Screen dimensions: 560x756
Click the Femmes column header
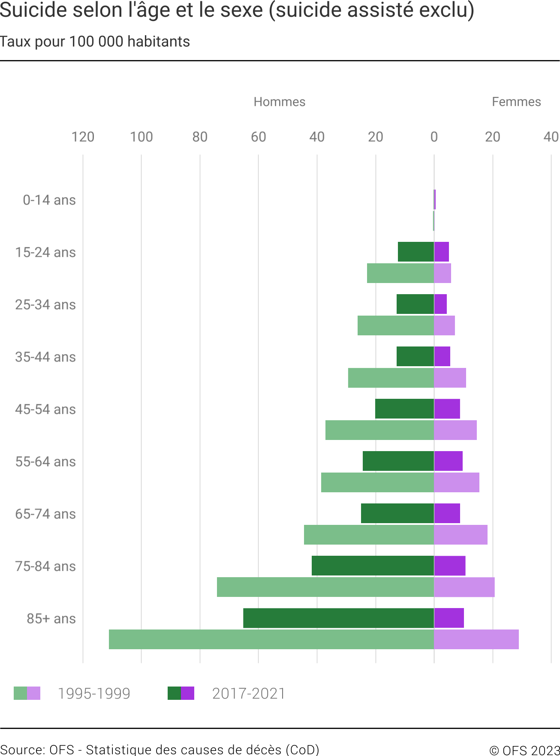[516, 102]
